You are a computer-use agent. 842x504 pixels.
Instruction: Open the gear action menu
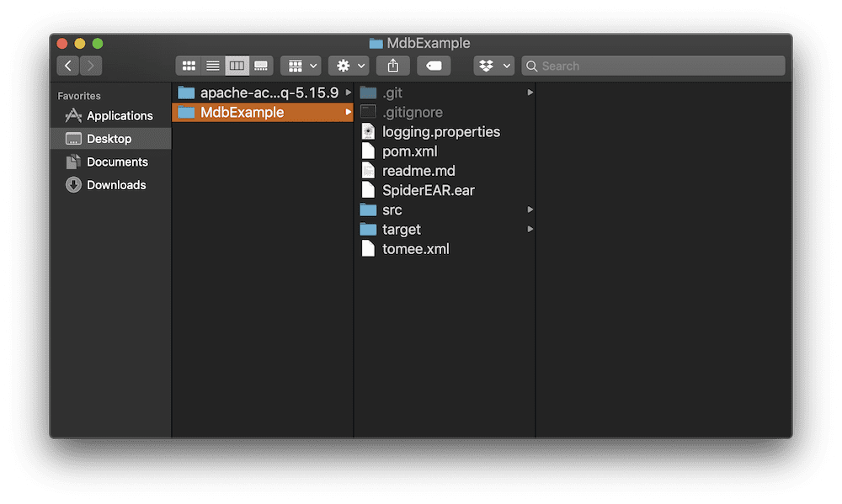pos(349,66)
